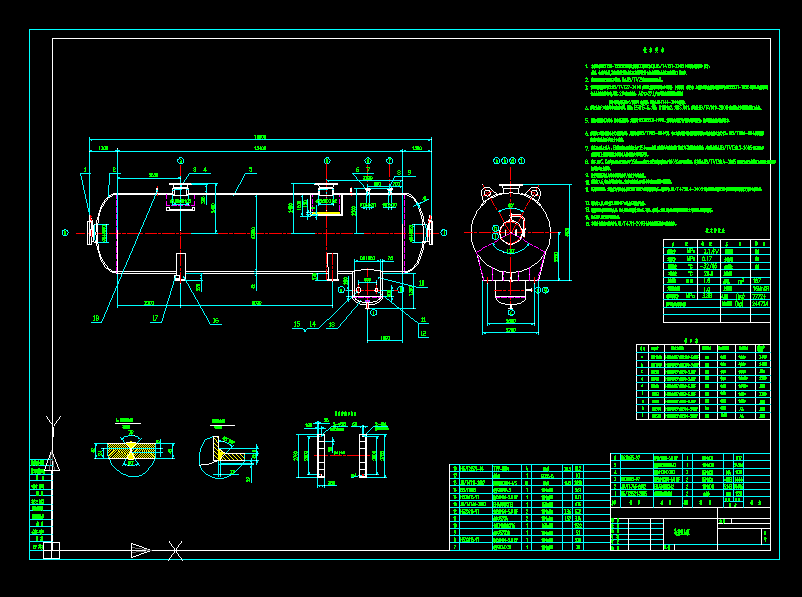The height and width of the screenshot is (597, 802).
Task: Click the left elliptical head of the vessel
Action: tap(105, 230)
